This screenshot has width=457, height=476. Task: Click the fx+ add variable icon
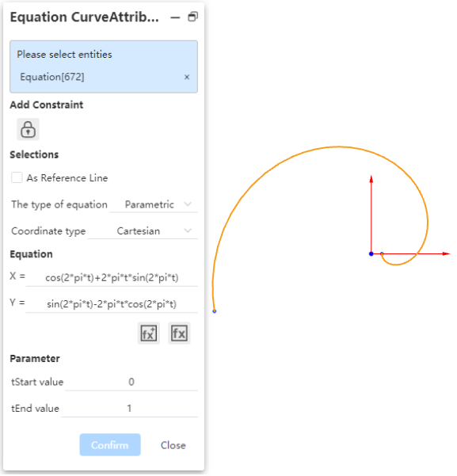(x=148, y=333)
